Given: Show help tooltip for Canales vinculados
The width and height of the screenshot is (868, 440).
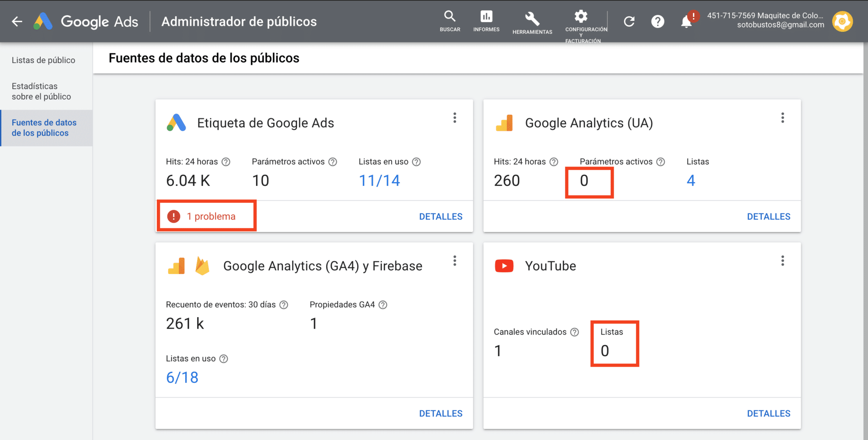Looking at the screenshot, I should pos(574,332).
